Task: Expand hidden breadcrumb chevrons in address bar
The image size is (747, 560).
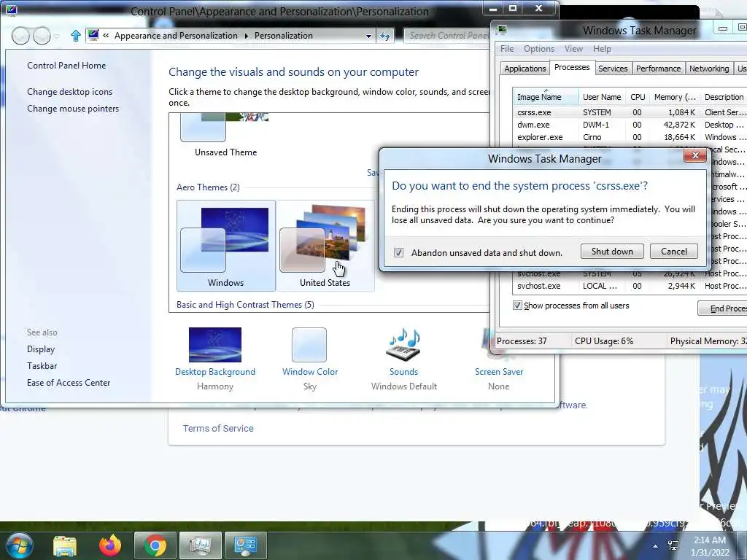Action: pyautogui.click(x=106, y=35)
